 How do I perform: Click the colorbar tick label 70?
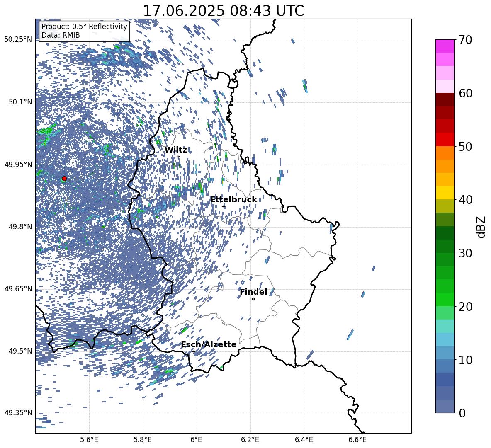(x=465, y=40)
